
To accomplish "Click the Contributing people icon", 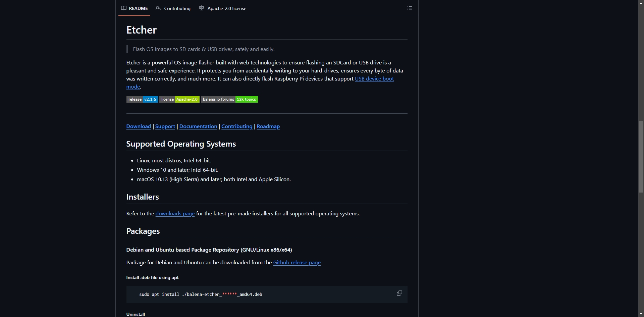I will click(158, 8).
